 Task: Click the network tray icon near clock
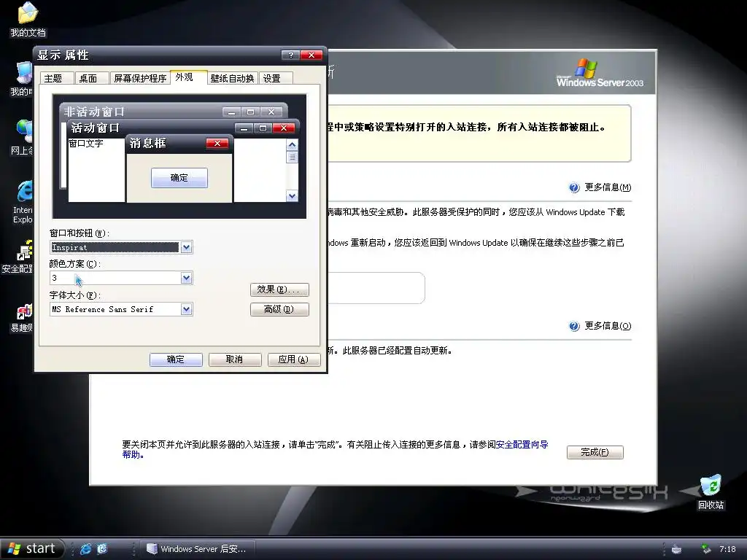706,549
